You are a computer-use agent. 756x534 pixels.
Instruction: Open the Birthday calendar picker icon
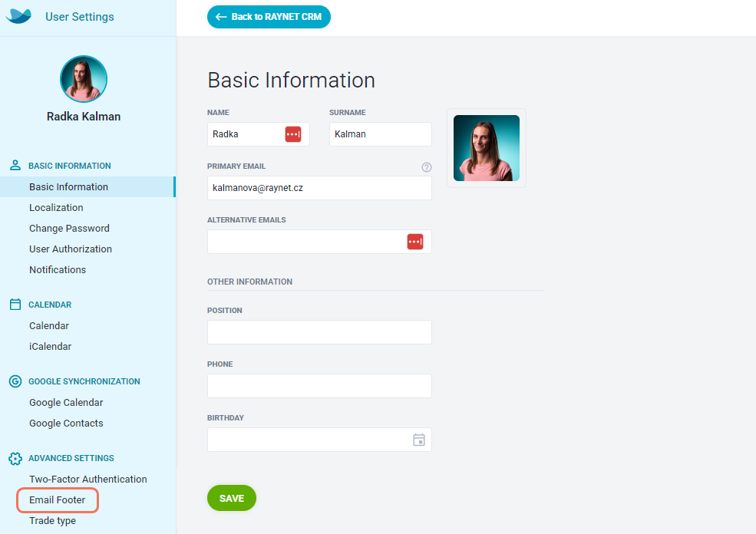coord(419,440)
